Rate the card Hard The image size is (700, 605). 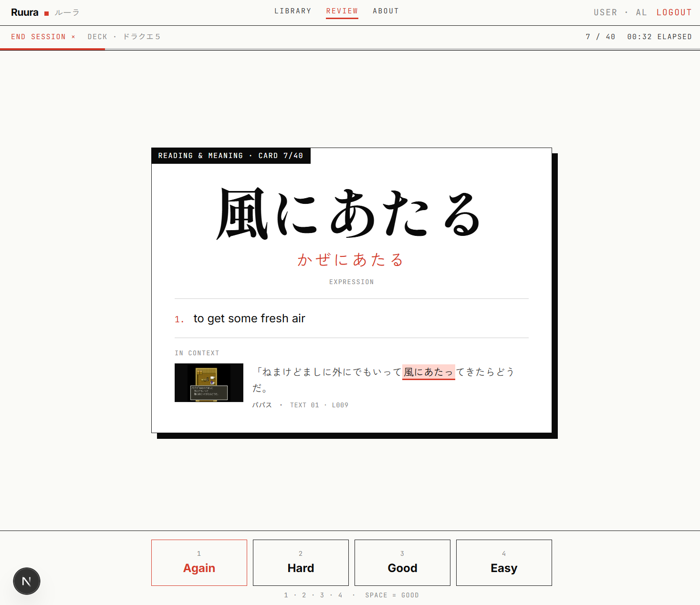[301, 563]
